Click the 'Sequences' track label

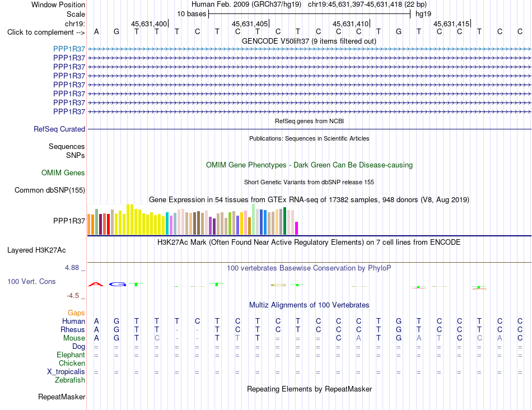(x=67, y=146)
